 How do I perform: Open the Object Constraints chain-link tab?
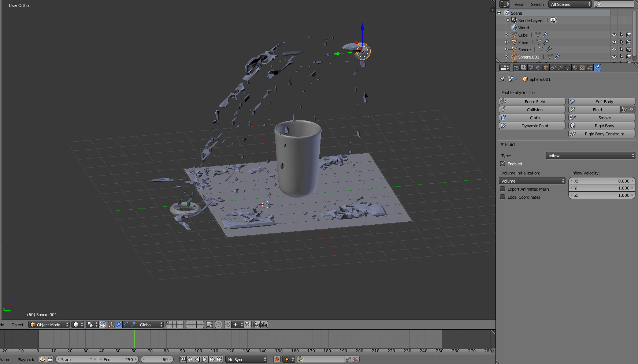pos(553,68)
